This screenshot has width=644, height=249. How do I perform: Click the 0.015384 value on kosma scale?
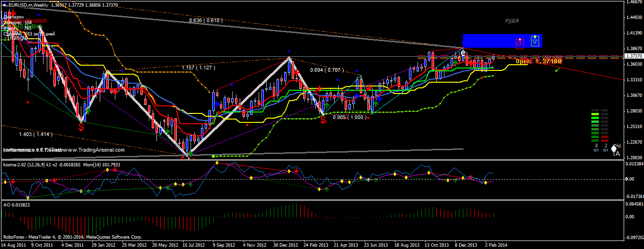coord(634,163)
